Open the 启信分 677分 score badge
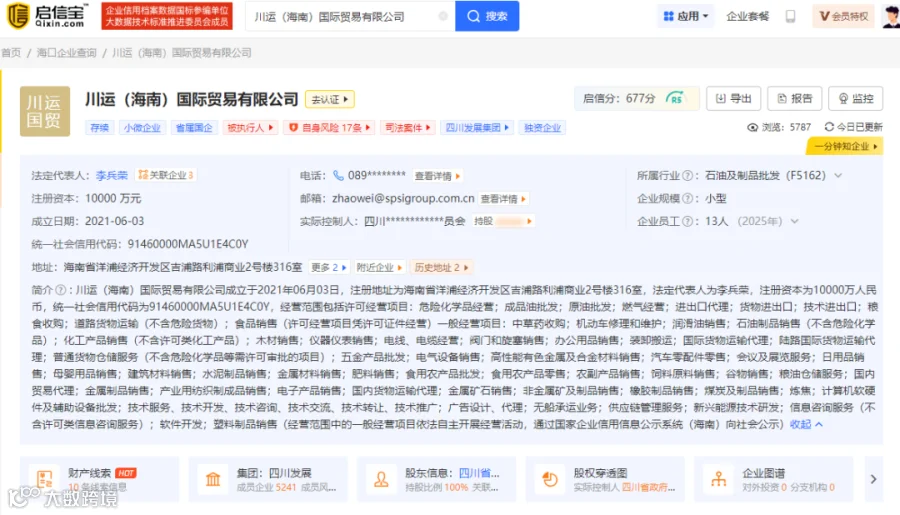The height and width of the screenshot is (515, 900). [636, 99]
